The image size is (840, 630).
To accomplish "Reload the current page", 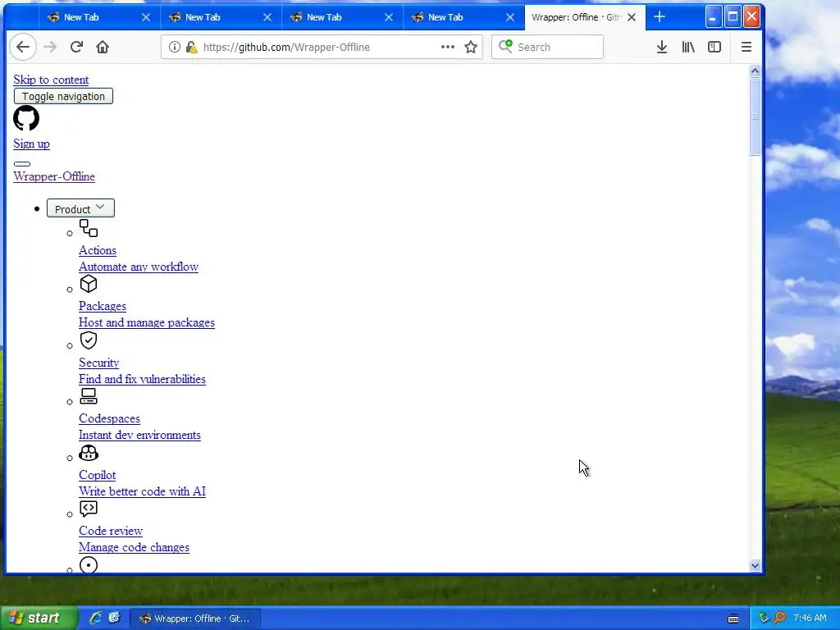I will pyautogui.click(x=76, y=47).
